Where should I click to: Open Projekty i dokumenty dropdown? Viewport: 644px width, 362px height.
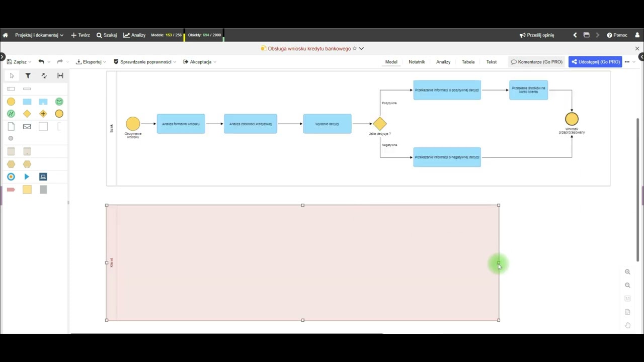point(39,35)
